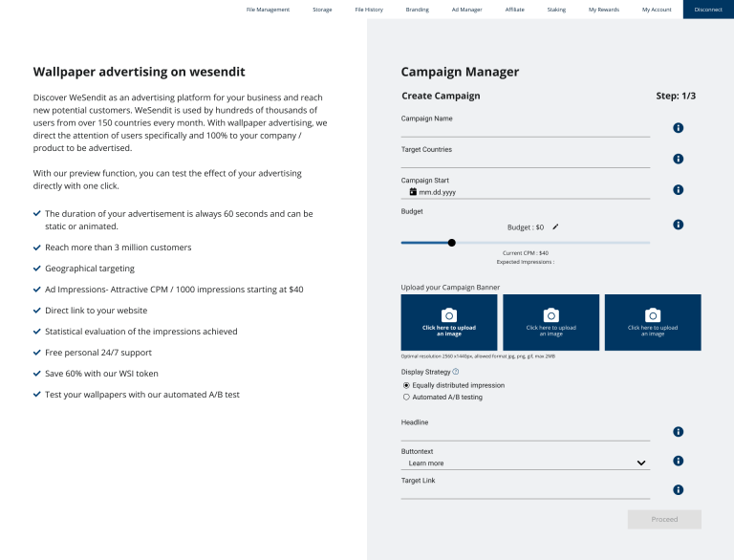Click info icon next to Budget
This screenshot has height=560, width=734.
pos(678,225)
